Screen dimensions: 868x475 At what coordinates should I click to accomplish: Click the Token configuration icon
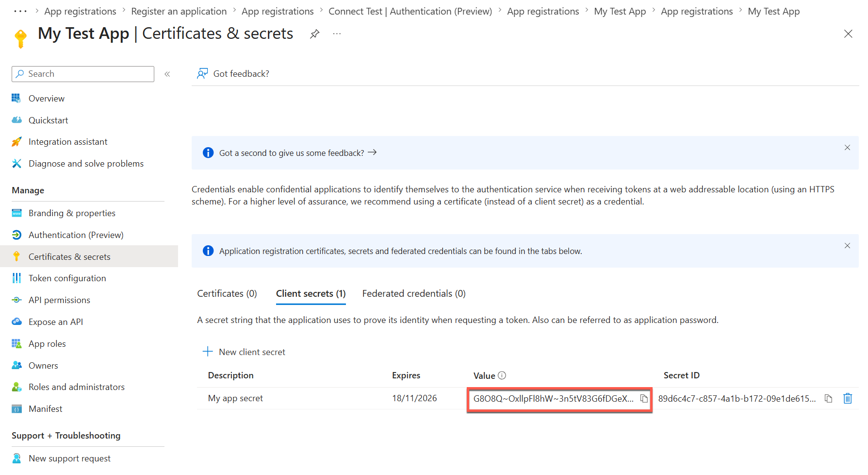coord(16,278)
